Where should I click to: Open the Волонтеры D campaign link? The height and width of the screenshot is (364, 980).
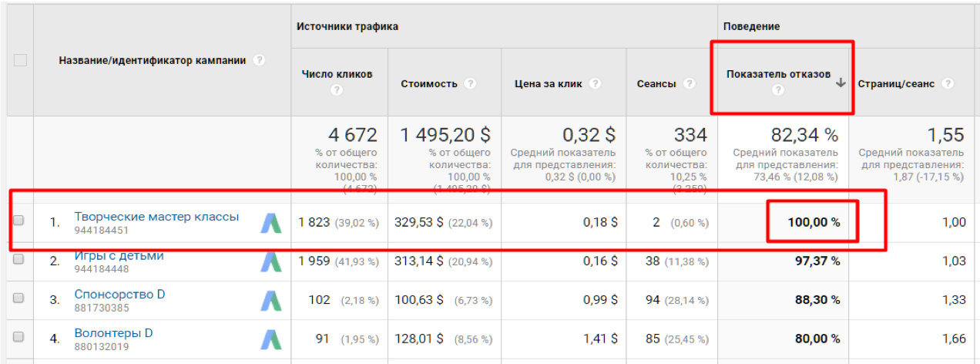pos(113,333)
